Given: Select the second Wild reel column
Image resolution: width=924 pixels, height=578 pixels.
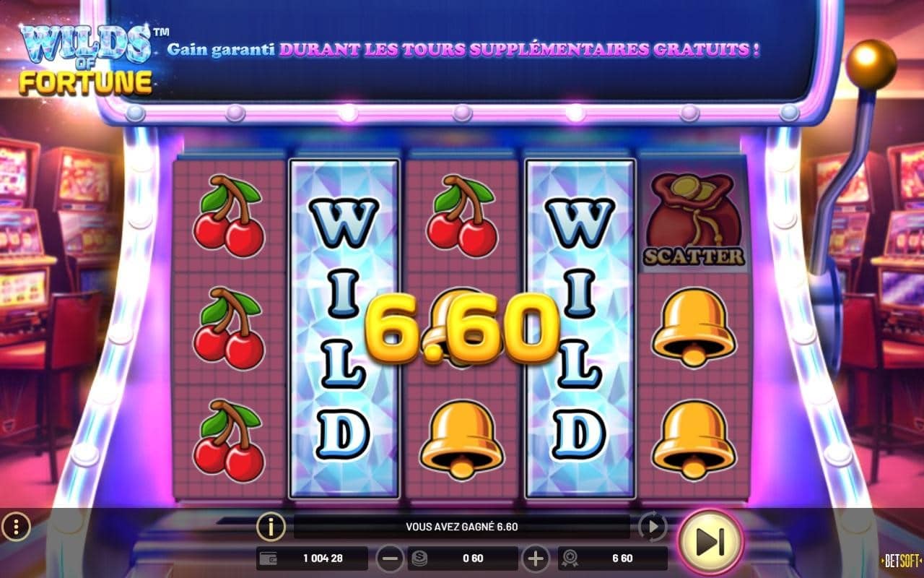Looking at the screenshot, I should pos(580,329).
